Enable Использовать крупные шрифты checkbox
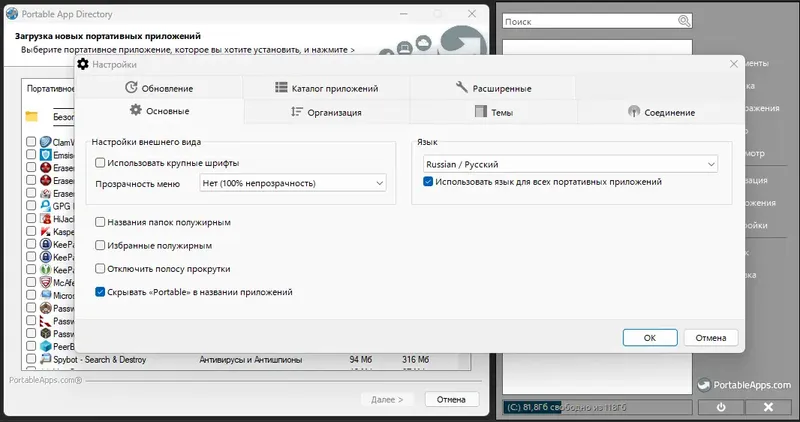800x422 pixels. coord(100,163)
